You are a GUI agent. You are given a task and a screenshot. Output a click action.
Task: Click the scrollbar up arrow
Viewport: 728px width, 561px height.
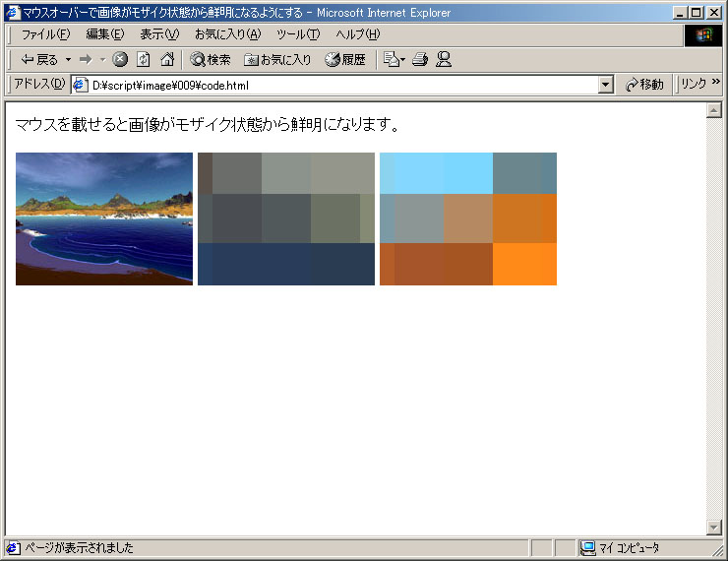(713, 110)
